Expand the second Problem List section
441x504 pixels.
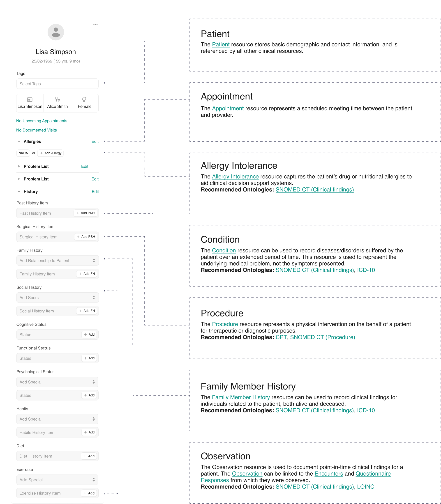click(x=20, y=179)
